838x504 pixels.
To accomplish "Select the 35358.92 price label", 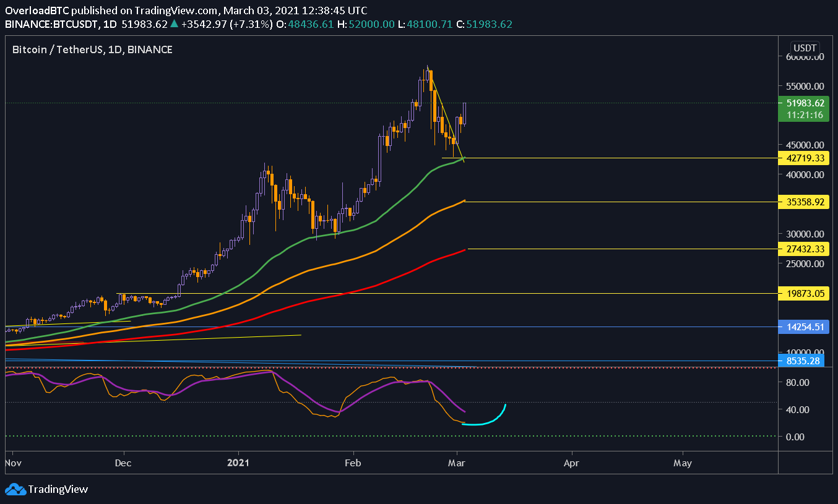I will (x=803, y=202).
